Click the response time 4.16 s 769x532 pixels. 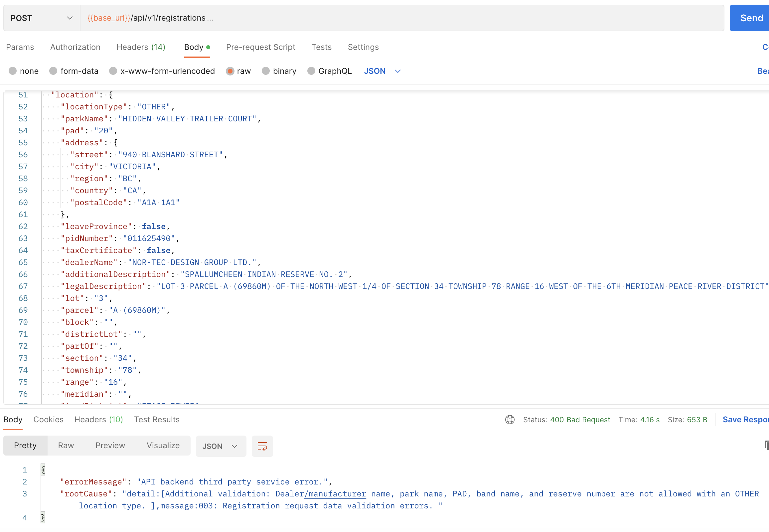[650, 419]
